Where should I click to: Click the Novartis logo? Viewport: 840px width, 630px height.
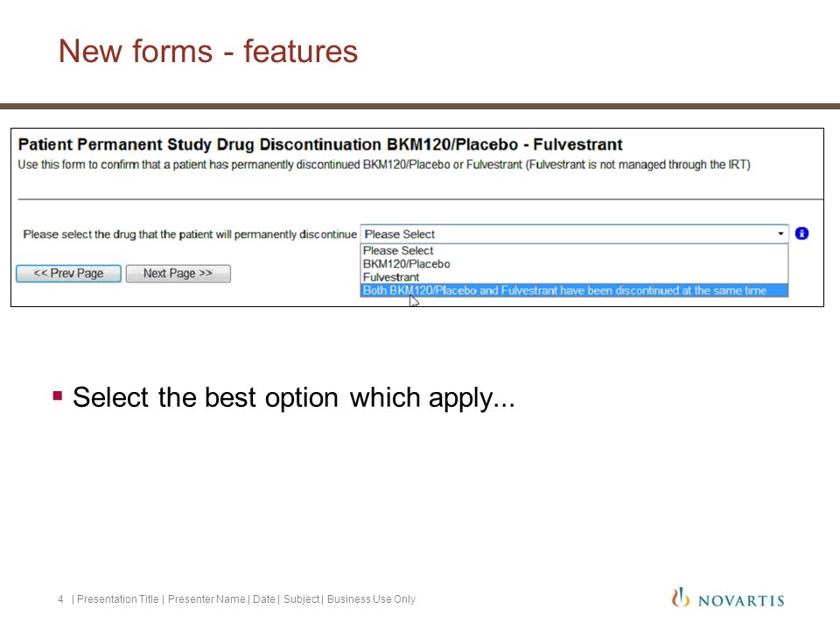point(727,598)
